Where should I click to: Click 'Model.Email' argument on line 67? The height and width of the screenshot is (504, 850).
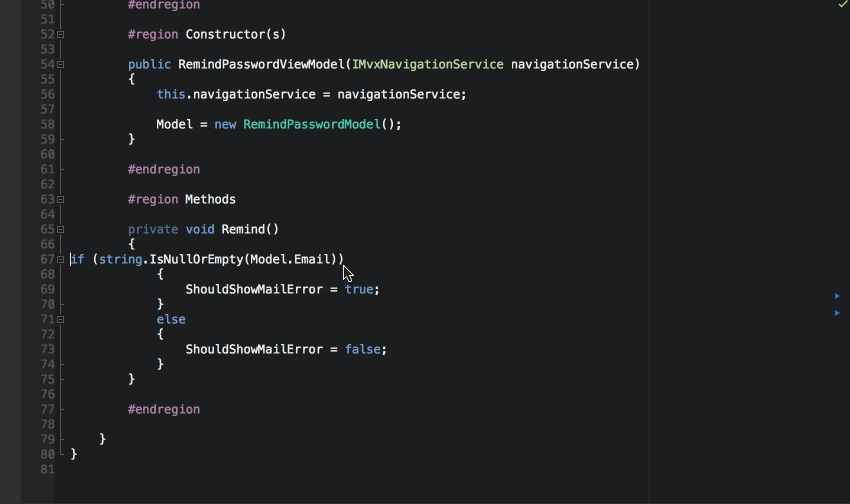click(290, 260)
